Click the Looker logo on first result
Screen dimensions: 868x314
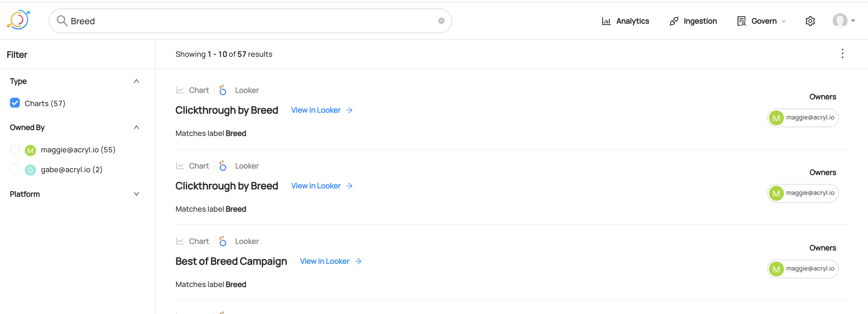(223, 90)
